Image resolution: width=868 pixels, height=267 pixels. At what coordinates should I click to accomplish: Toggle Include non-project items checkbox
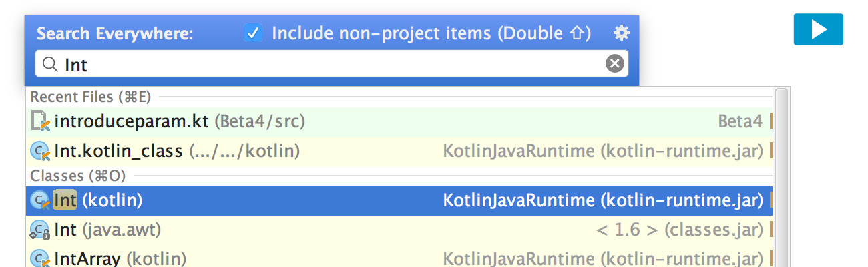252,33
